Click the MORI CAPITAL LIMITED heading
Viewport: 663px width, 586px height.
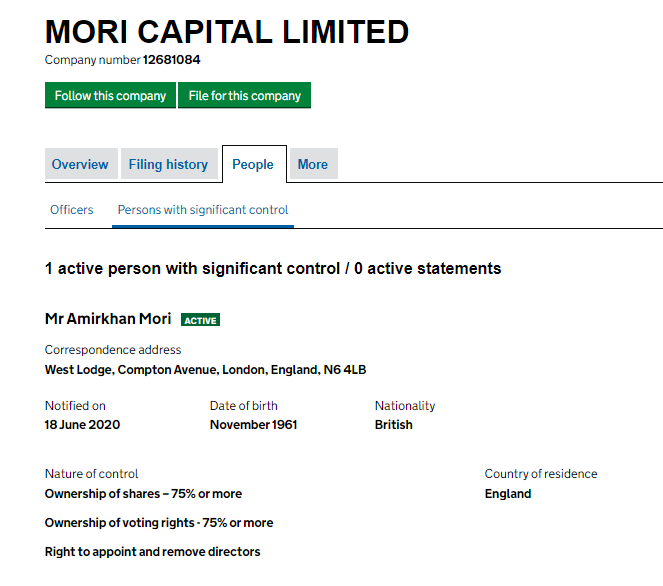click(227, 32)
